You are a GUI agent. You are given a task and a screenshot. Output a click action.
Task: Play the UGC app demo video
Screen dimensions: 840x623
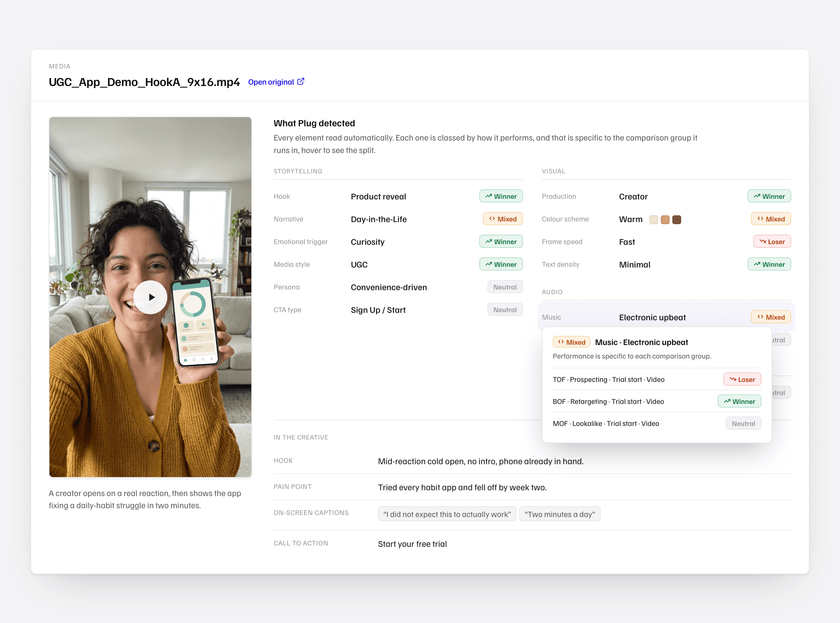[150, 297]
